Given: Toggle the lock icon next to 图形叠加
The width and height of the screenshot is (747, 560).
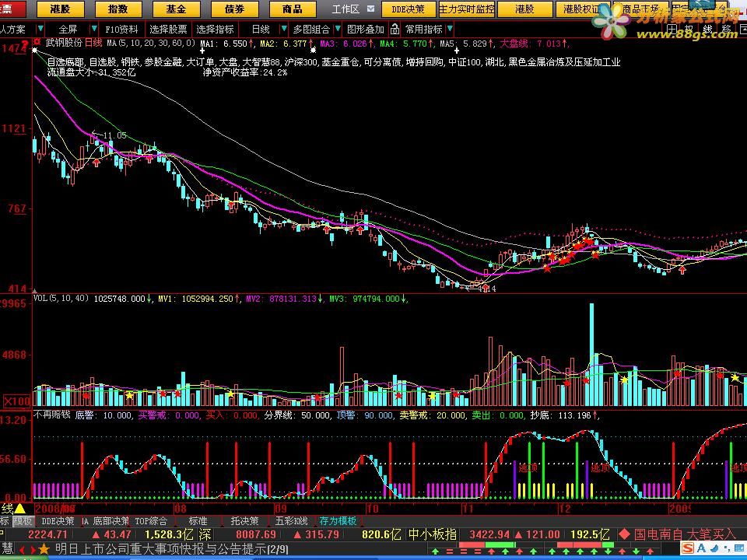Looking at the screenshot, I should coord(395,30).
